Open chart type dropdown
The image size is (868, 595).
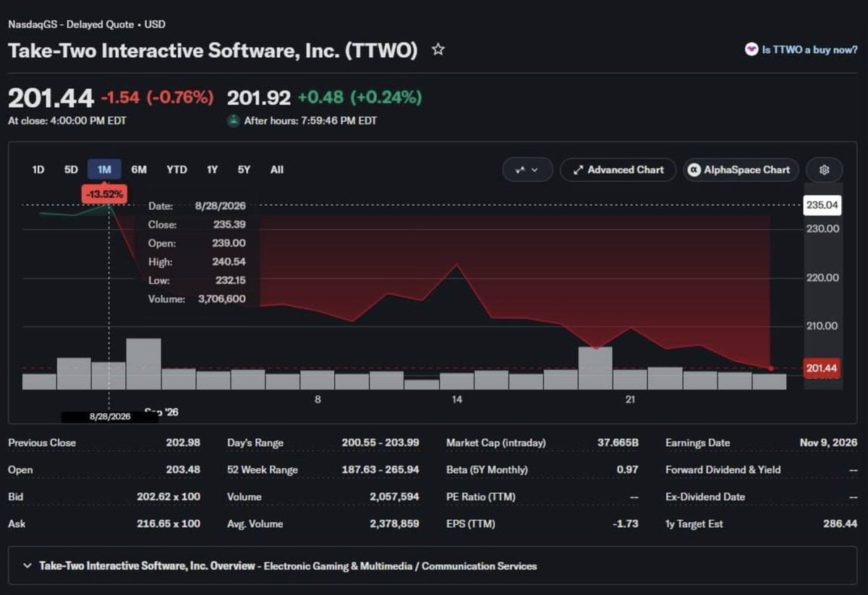[x=527, y=170]
